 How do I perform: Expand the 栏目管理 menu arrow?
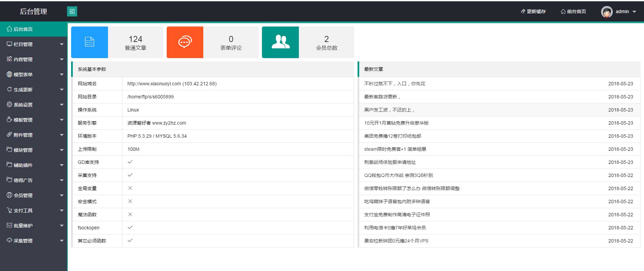click(62, 44)
